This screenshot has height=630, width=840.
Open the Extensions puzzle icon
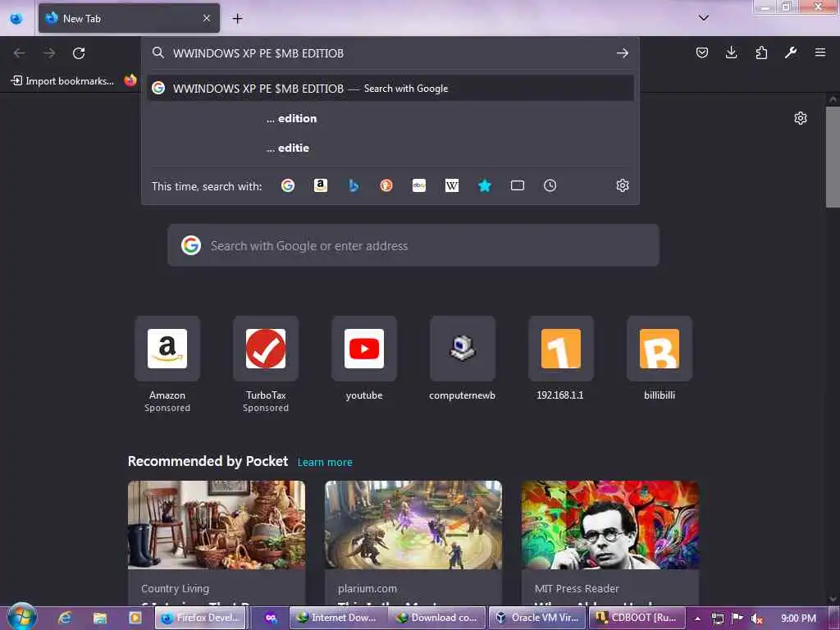(x=761, y=52)
